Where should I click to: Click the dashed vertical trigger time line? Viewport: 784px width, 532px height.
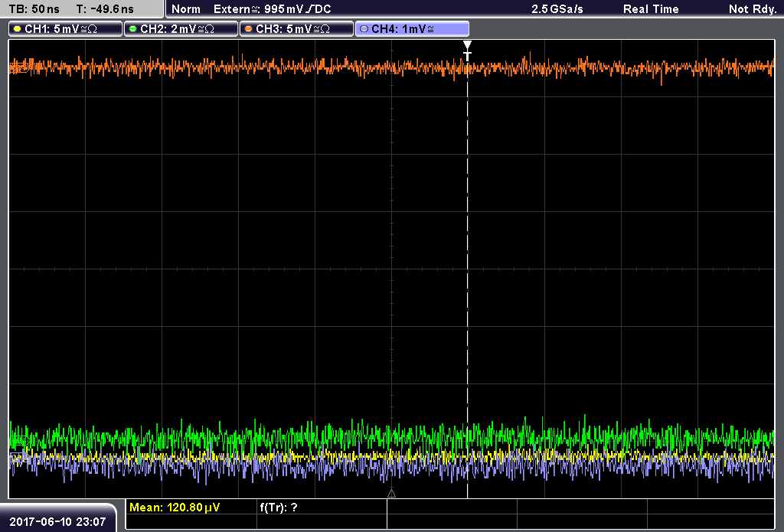point(468,280)
